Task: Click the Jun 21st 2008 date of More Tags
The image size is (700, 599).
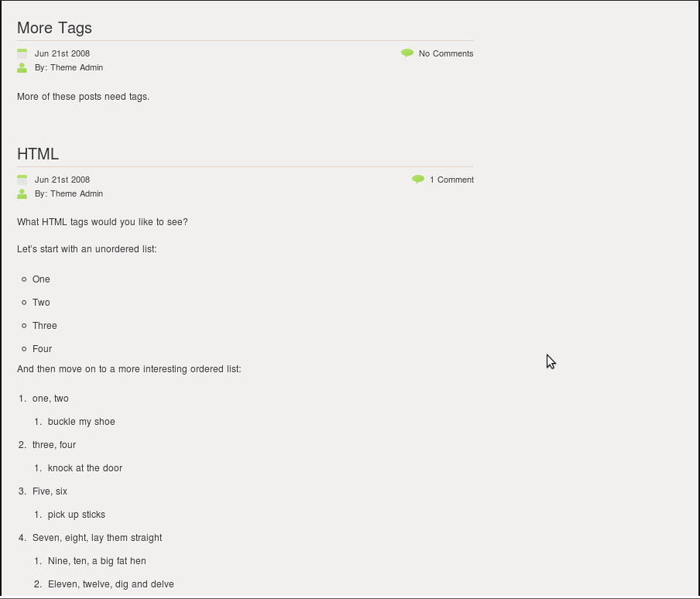Action: point(62,53)
